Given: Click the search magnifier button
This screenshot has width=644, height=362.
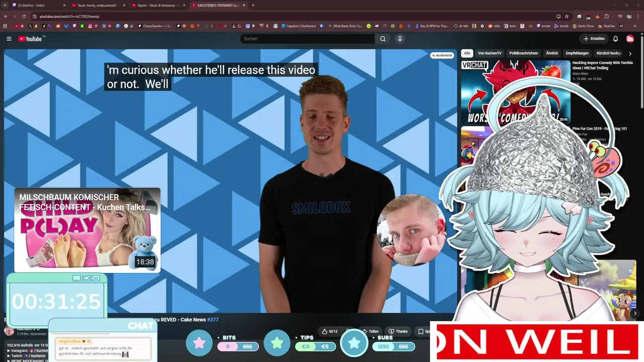Looking at the screenshot, I should pos(383,39).
